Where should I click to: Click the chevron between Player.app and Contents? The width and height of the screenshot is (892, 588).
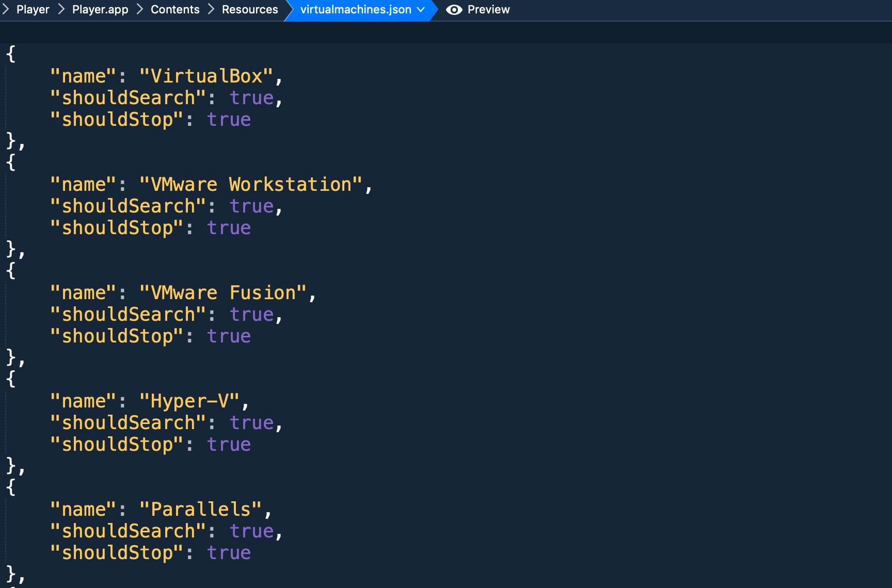(139, 9)
